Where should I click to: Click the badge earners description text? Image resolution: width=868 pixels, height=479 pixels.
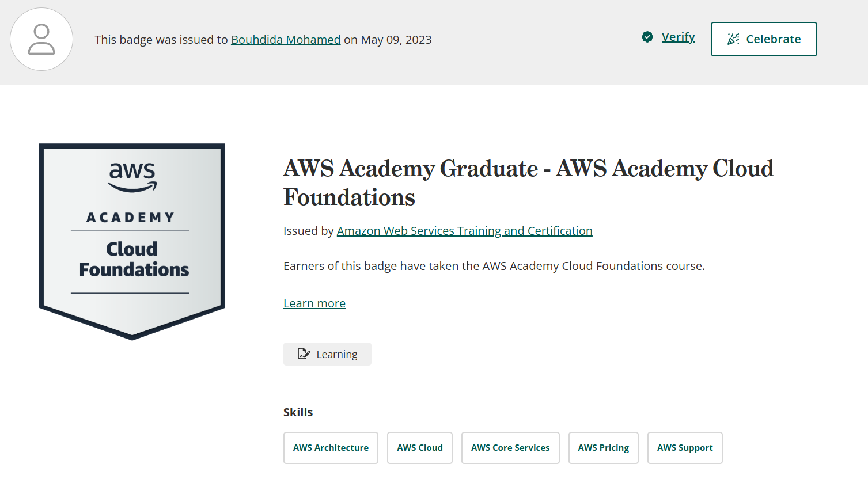pyautogui.click(x=494, y=266)
